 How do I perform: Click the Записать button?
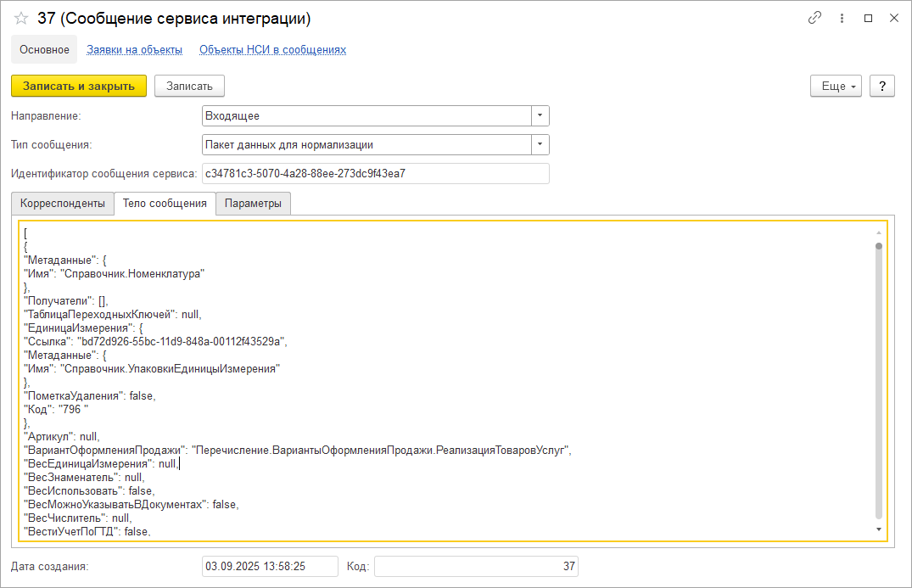pyautogui.click(x=189, y=86)
